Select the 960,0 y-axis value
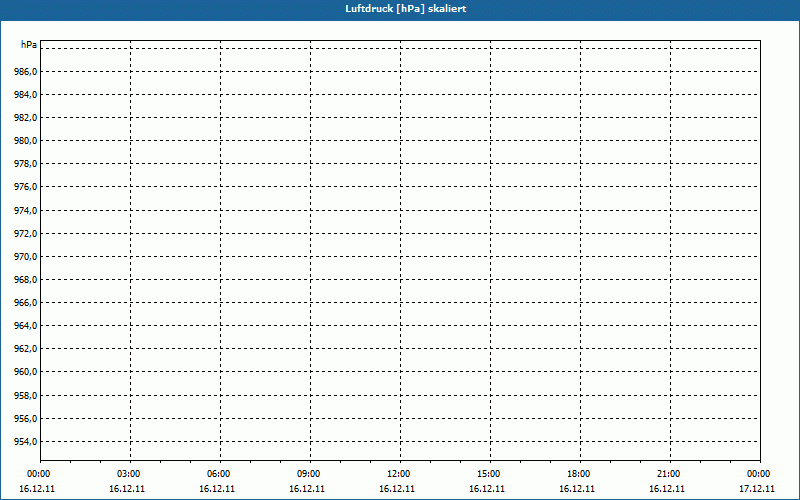Screen dimensions: 800x500 click(26, 371)
